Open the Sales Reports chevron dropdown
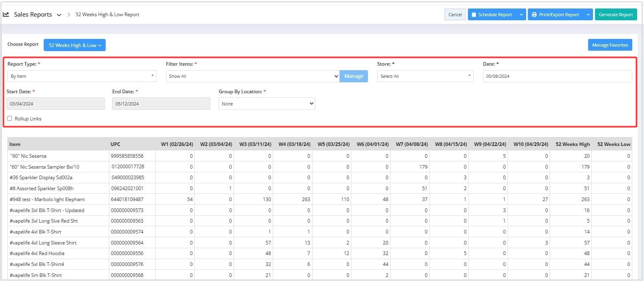The image size is (644, 281). click(59, 15)
